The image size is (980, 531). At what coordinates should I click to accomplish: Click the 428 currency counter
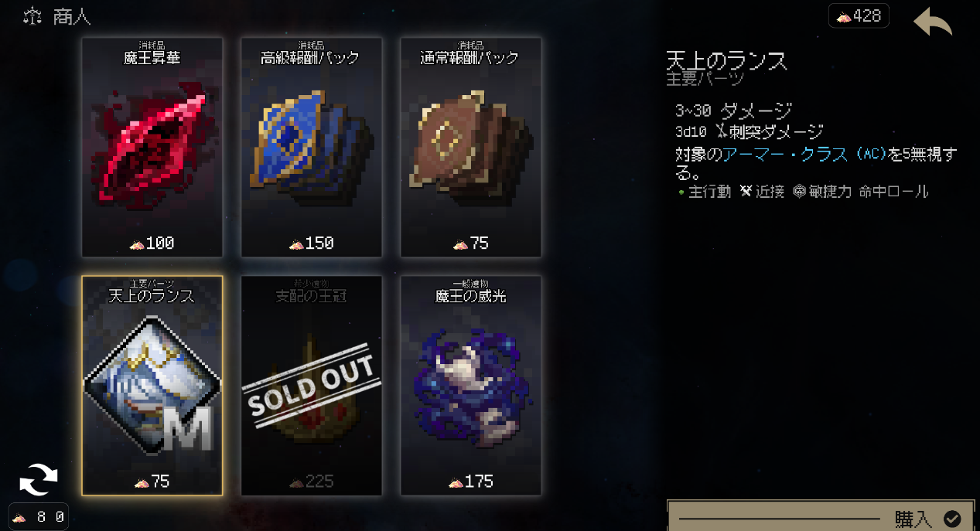tap(859, 16)
